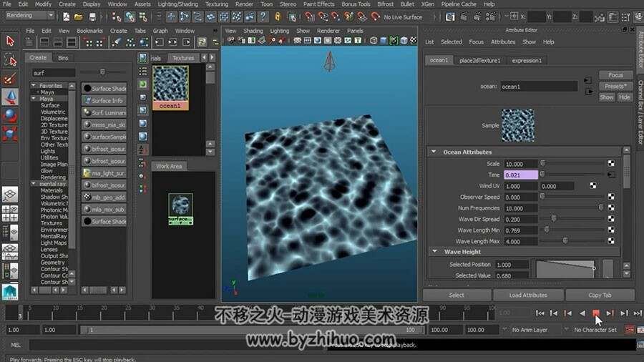Open the Lighting/Shading menu

[177, 4]
